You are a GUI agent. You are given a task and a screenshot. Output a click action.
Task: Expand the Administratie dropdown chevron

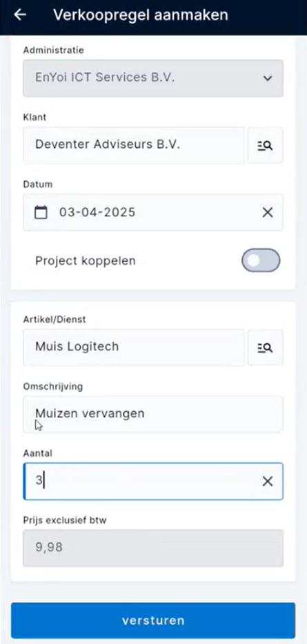[x=268, y=78]
